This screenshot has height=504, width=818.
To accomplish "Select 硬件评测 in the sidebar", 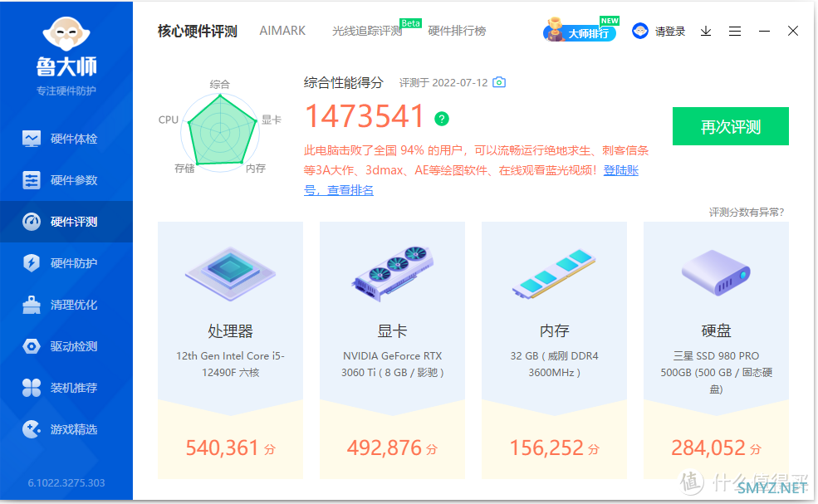I will (66, 222).
